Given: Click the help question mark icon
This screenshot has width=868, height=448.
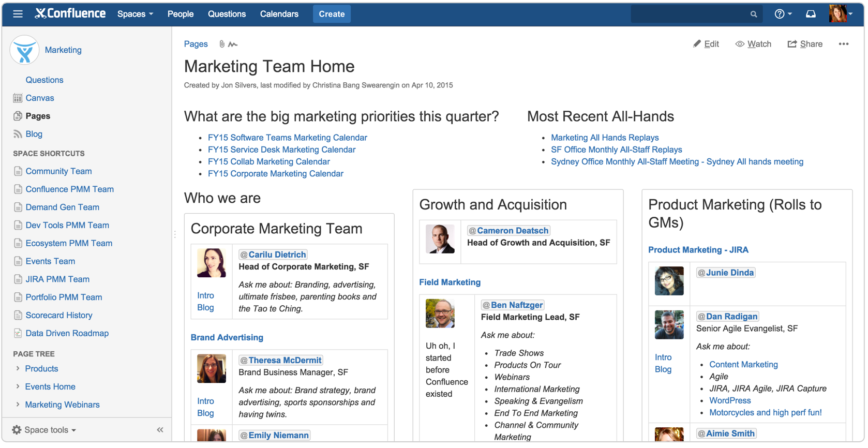Looking at the screenshot, I should coord(779,14).
